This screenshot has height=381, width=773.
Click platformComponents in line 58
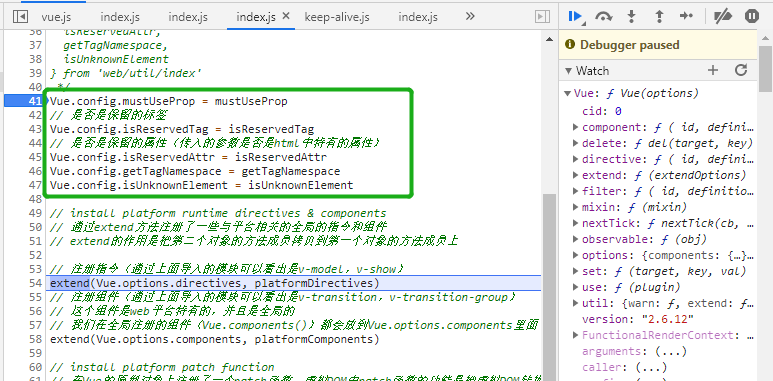coord(314,339)
